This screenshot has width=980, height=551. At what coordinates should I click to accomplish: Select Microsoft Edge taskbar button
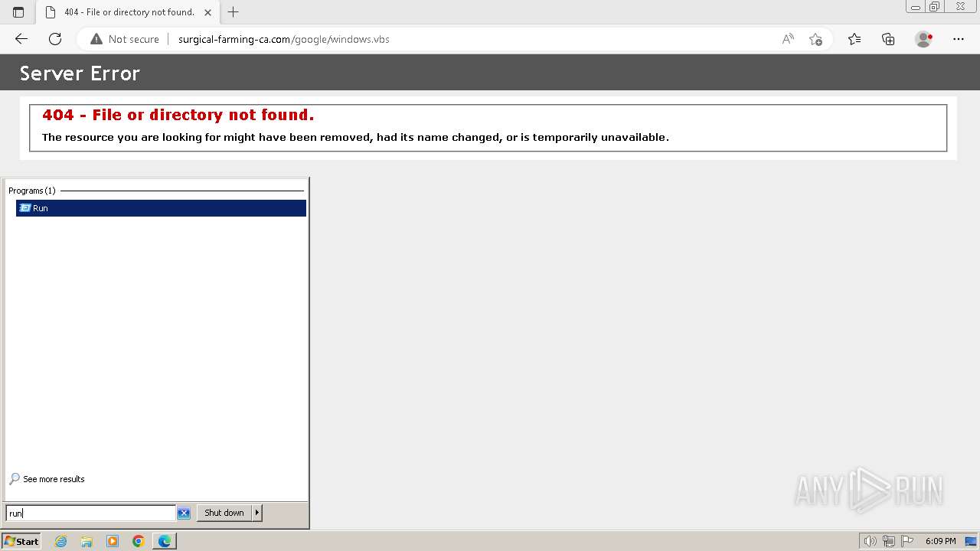pos(165,541)
